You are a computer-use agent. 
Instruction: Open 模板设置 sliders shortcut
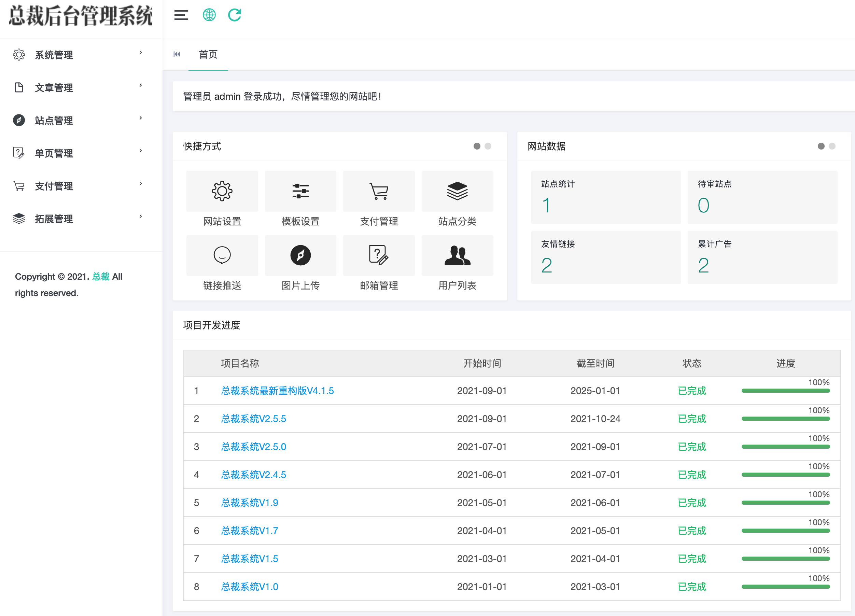[300, 191]
